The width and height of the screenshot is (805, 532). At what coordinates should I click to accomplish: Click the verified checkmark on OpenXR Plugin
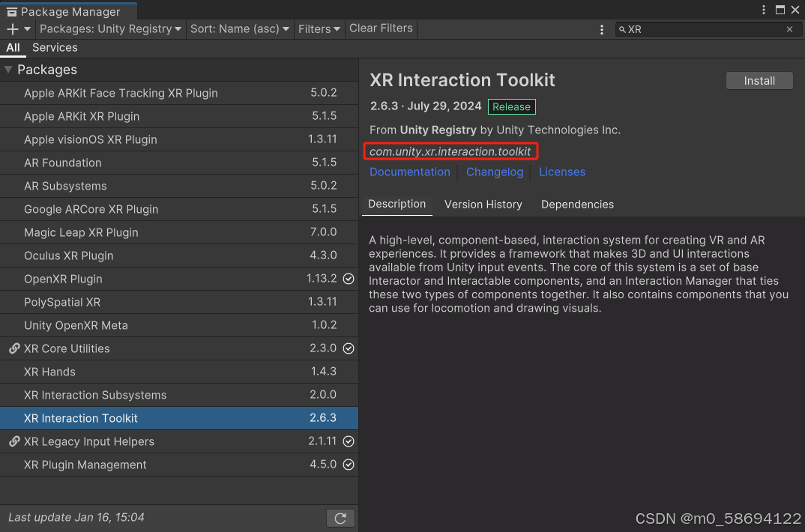click(x=348, y=279)
